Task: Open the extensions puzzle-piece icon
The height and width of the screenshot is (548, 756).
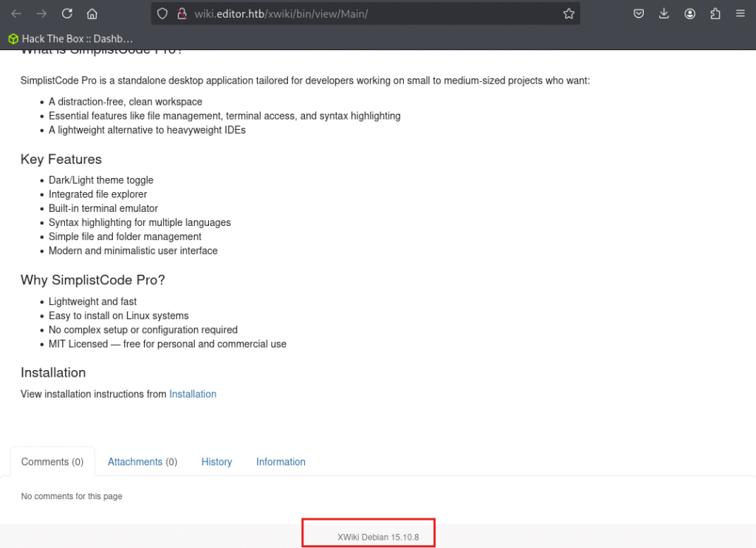Action: (715, 13)
